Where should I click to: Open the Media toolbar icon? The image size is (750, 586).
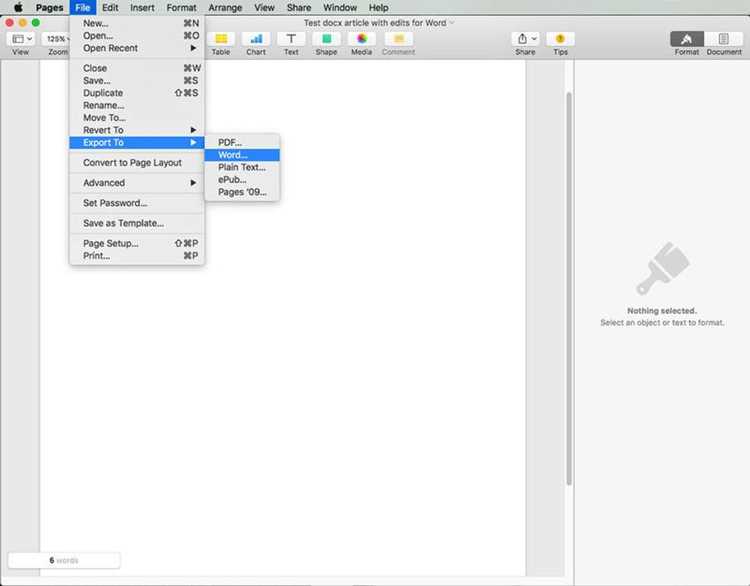(x=362, y=39)
